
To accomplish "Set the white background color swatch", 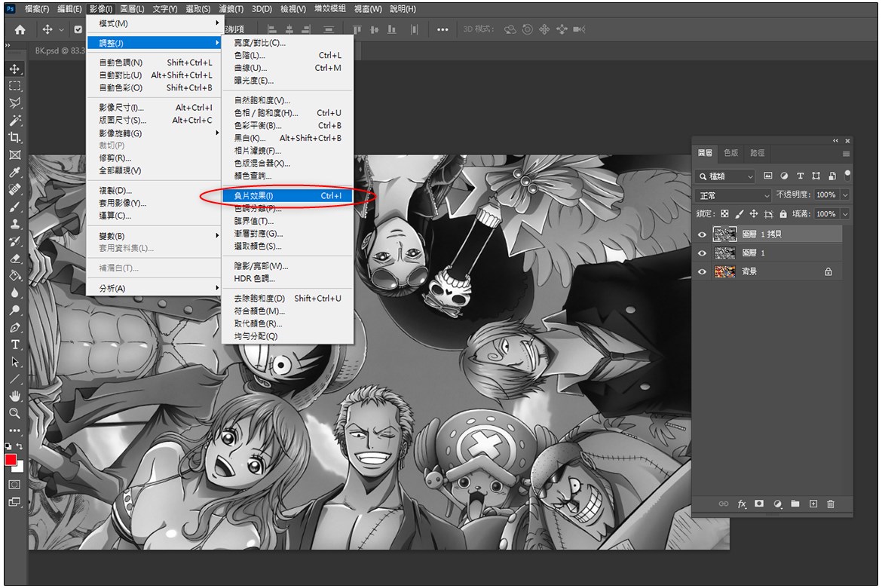I will click(20, 467).
